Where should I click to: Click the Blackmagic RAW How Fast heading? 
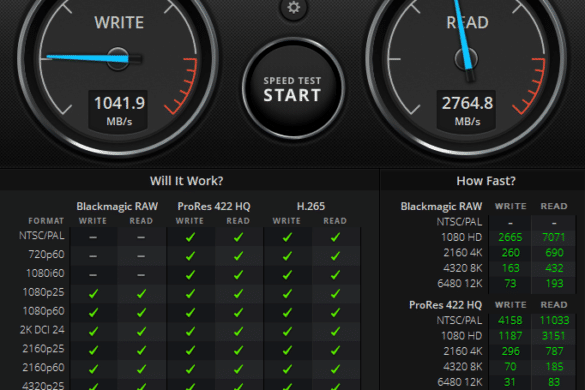pyautogui.click(x=441, y=206)
